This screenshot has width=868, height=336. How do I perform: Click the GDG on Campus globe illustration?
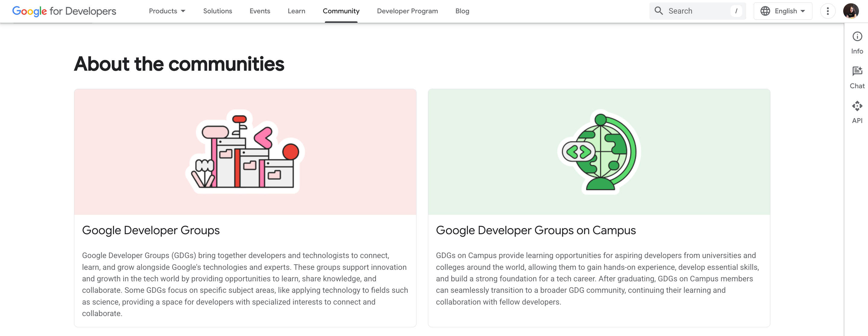[598, 152]
